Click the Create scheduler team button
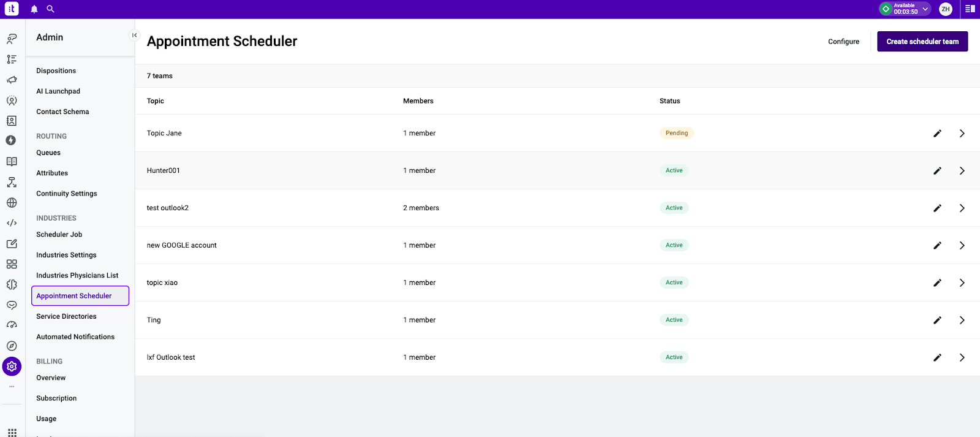This screenshot has height=437, width=980. tap(922, 41)
